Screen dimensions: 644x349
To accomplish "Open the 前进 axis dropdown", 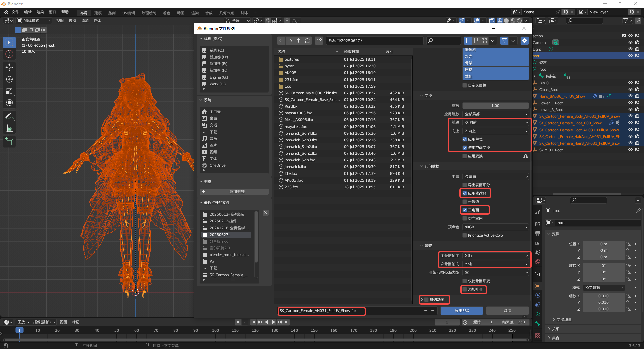I will pos(495,122).
